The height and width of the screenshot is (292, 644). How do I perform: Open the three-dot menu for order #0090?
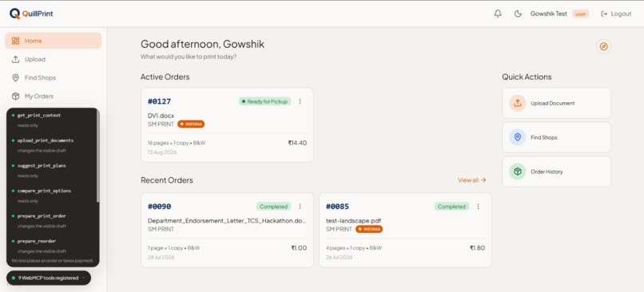[300, 207]
